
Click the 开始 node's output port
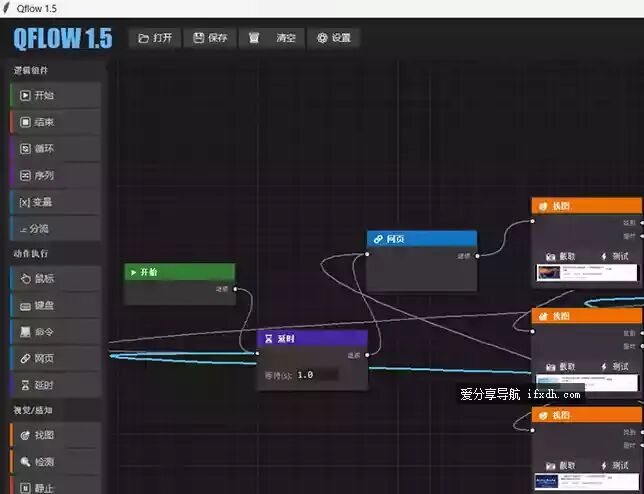tap(235, 289)
